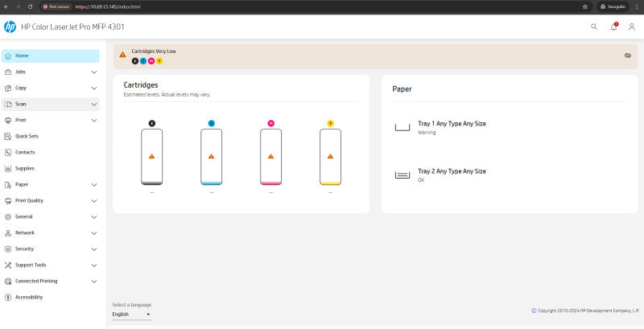Image resolution: width=644 pixels, height=329 pixels.
Task: Expand the General menu chevron
Action: [94, 217]
